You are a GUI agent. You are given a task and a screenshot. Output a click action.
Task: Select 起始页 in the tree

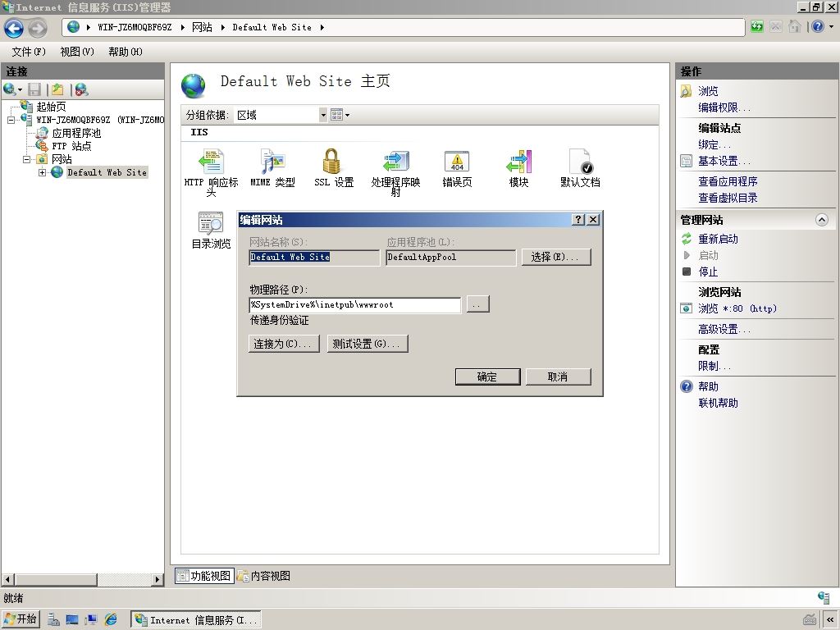click(x=52, y=107)
